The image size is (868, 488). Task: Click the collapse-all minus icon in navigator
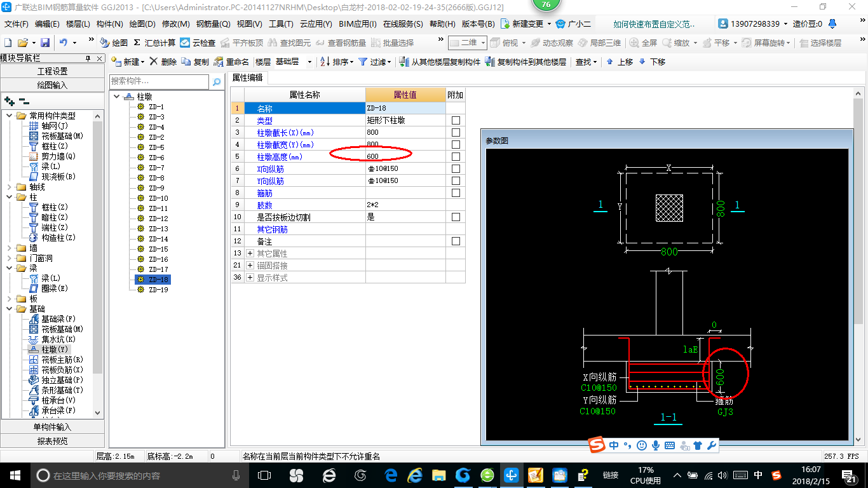click(x=24, y=100)
